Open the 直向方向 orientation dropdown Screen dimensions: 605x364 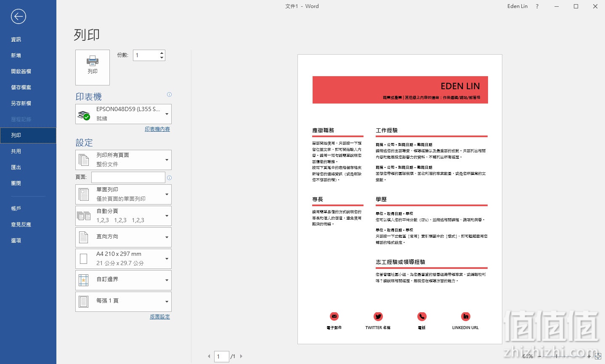123,237
